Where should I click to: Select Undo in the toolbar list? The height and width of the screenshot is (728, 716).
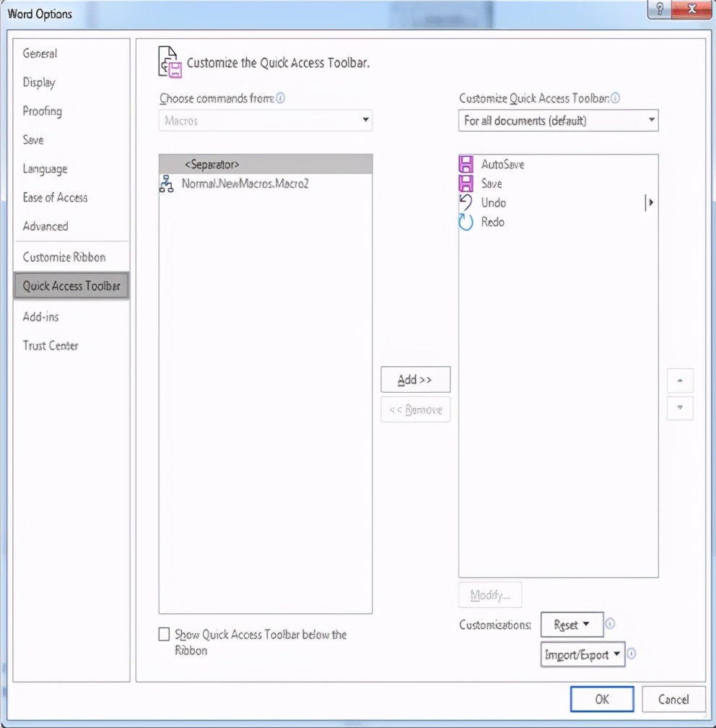pyautogui.click(x=558, y=202)
